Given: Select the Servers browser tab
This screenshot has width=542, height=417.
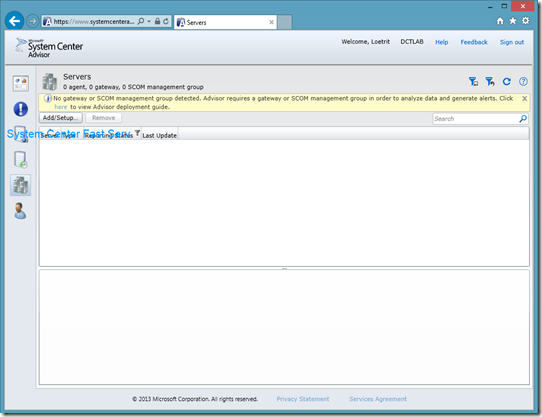Looking at the screenshot, I should [x=225, y=22].
